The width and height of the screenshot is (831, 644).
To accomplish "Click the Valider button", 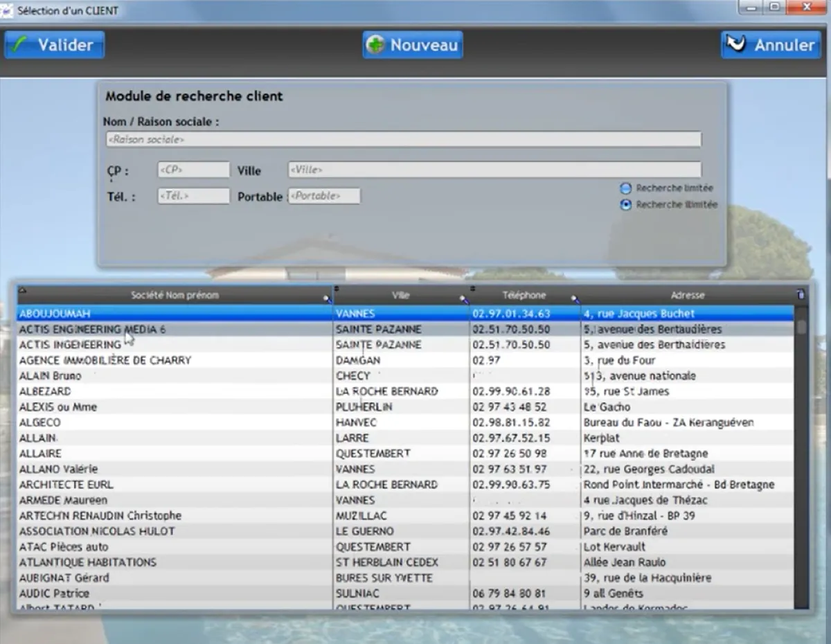I will (55, 45).
